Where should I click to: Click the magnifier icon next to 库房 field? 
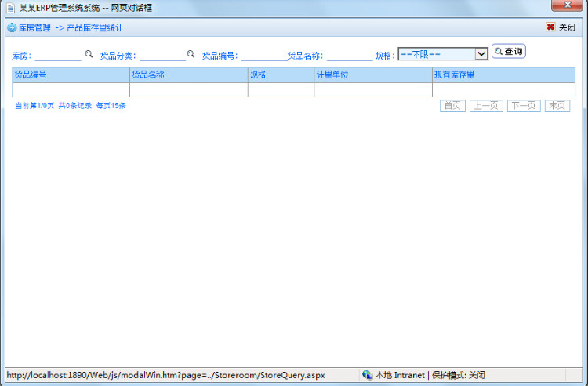[x=89, y=54]
